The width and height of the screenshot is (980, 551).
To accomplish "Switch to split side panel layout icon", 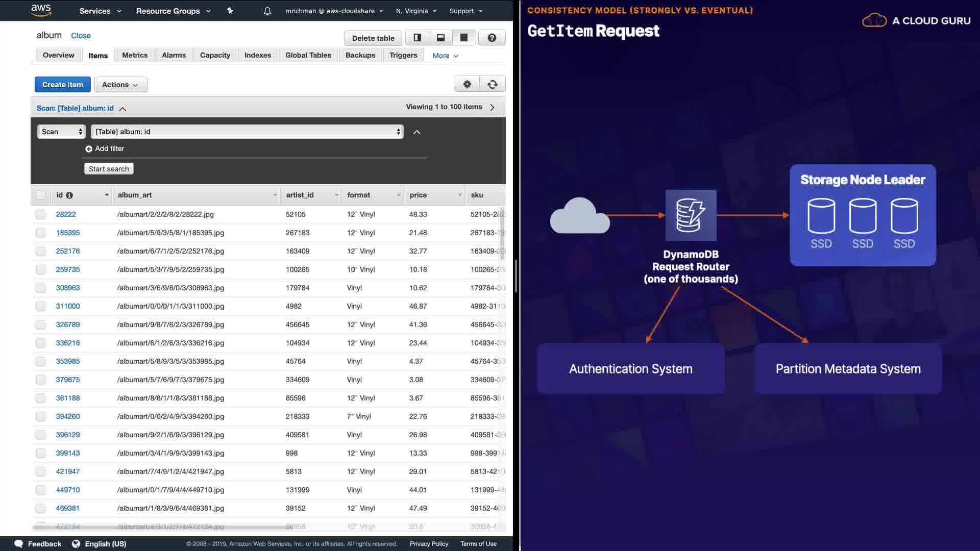I will pos(417,38).
